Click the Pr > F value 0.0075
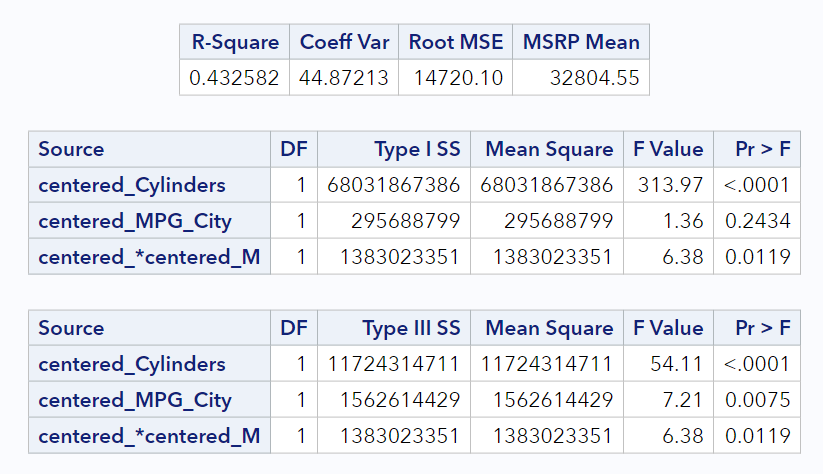This screenshot has height=474, width=823. [759, 400]
